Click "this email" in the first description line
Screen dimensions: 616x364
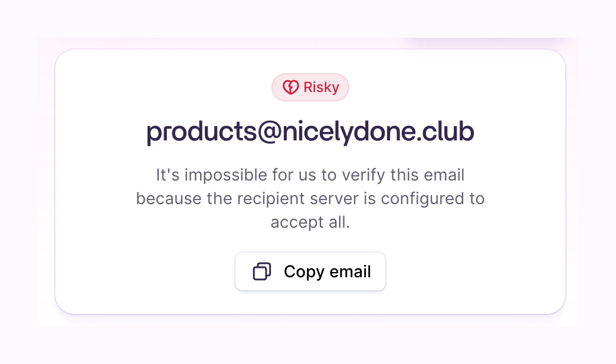(431, 175)
